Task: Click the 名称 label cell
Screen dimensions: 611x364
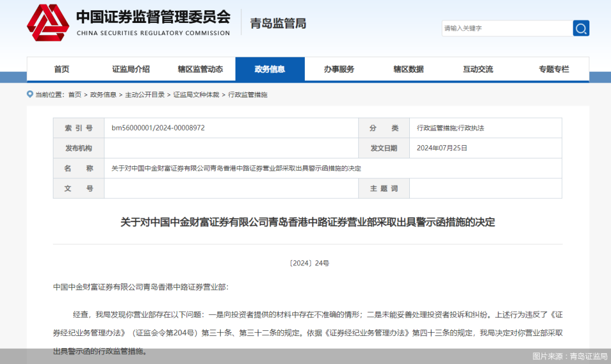Action: tap(79, 169)
